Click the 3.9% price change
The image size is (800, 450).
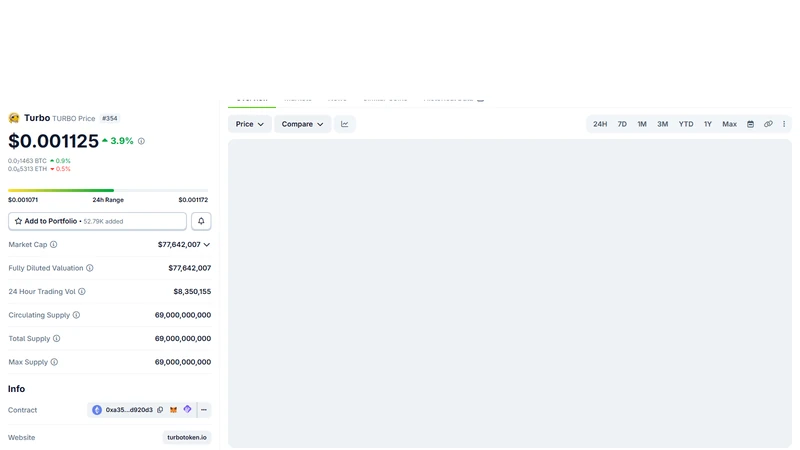[x=117, y=141]
